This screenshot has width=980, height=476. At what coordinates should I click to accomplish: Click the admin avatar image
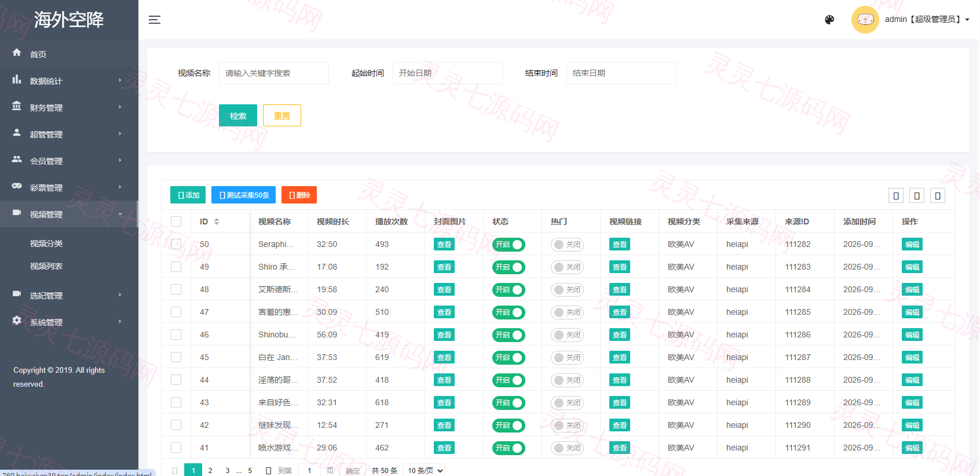(x=865, y=20)
